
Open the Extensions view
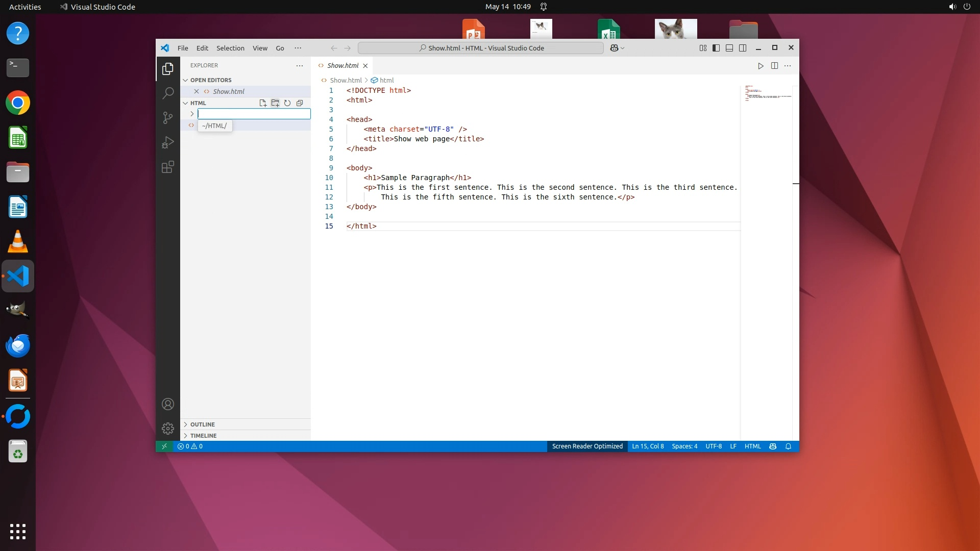[x=168, y=167]
